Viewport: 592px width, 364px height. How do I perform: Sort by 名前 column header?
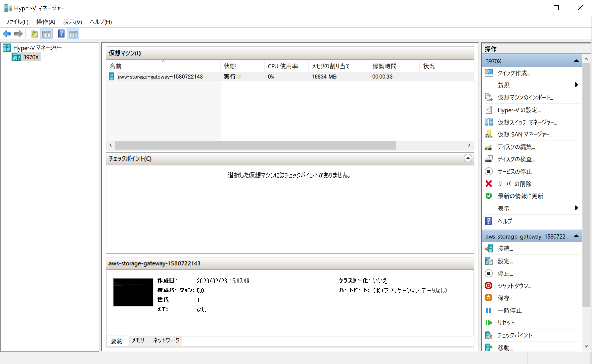pyautogui.click(x=163, y=66)
